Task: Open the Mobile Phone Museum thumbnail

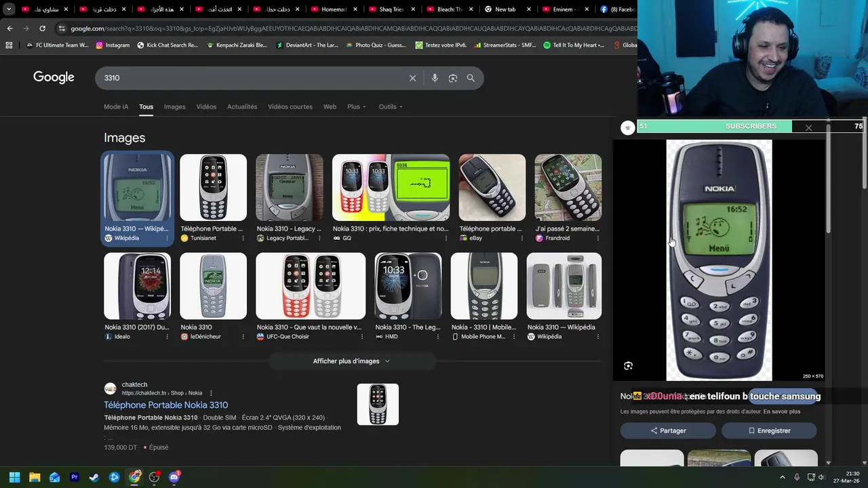Action: tap(484, 286)
